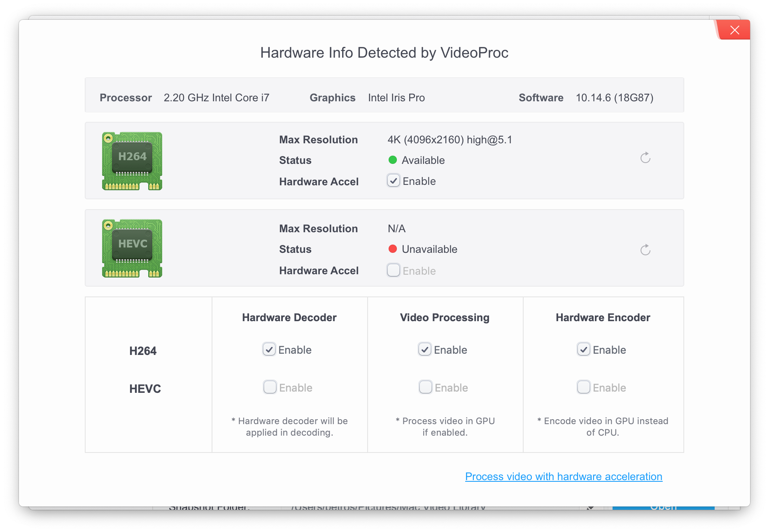Click the 'Unavailable' status text
Screen dimensions: 769x532
[x=429, y=249]
